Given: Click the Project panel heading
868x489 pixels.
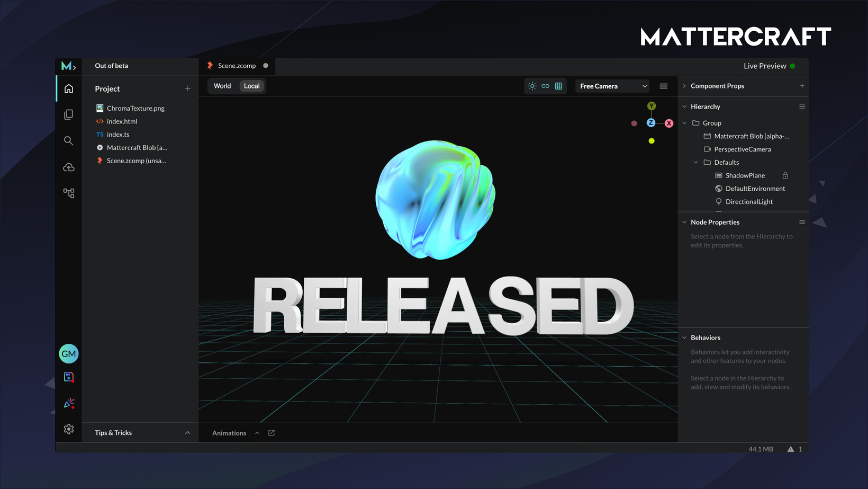Looking at the screenshot, I should 107,88.
